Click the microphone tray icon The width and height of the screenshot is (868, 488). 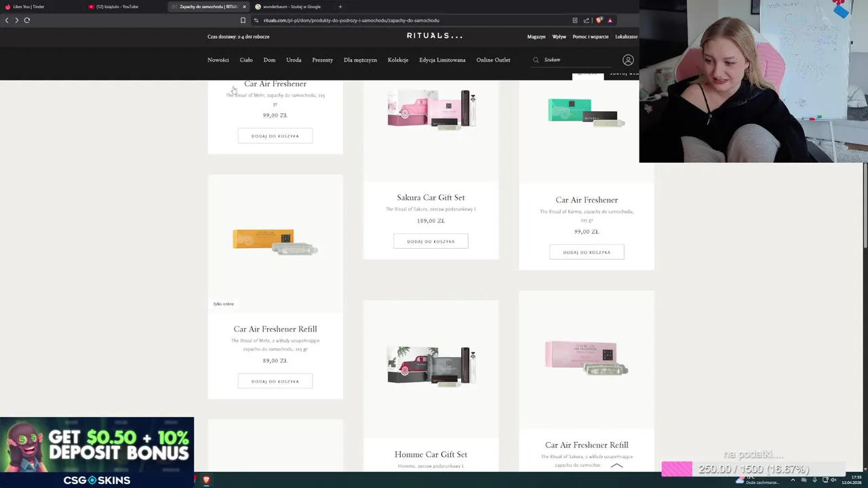[x=814, y=480]
